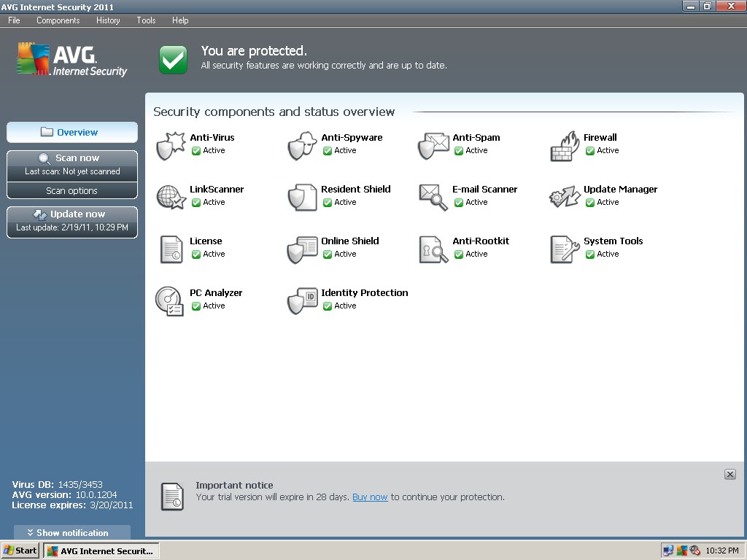Open the History menu
The image size is (747, 560).
108,20
